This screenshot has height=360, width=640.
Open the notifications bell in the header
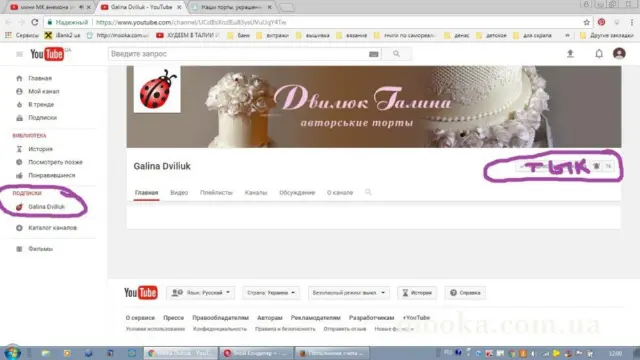pos(599,53)
